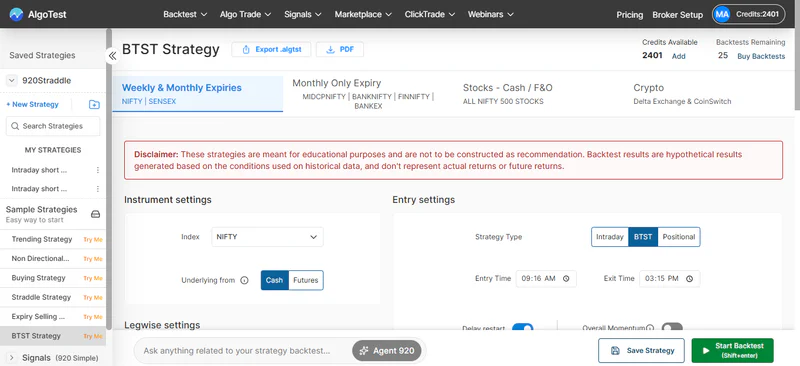
Task: Open Trending Strategy sample
Action: pyautogui.click(x=42, y=239)
